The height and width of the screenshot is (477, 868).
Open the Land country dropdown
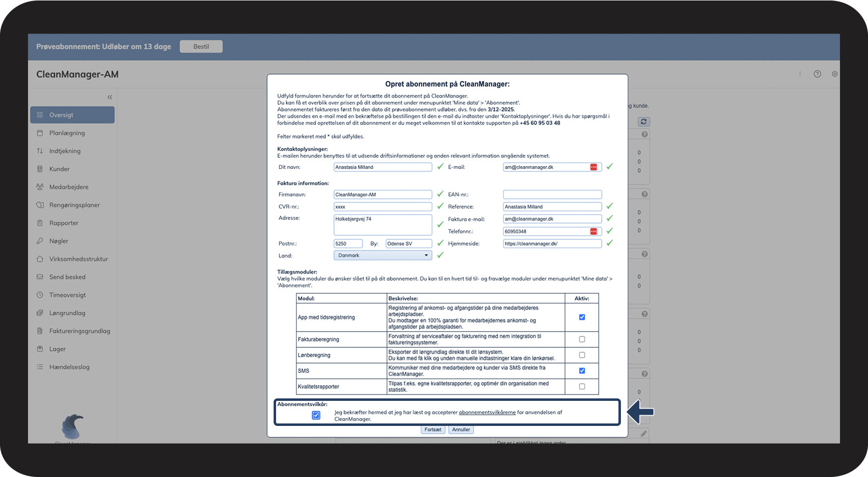(383, 255)
